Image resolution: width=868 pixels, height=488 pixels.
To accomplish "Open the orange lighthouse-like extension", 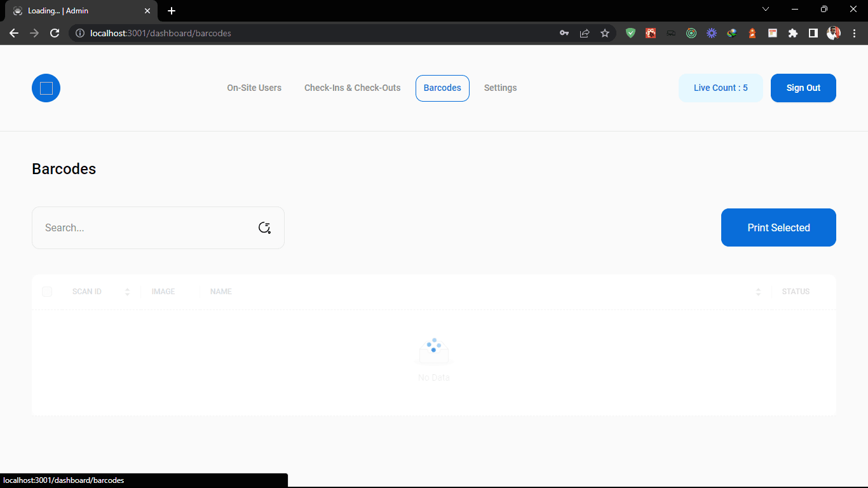I will tap(752, 33).
